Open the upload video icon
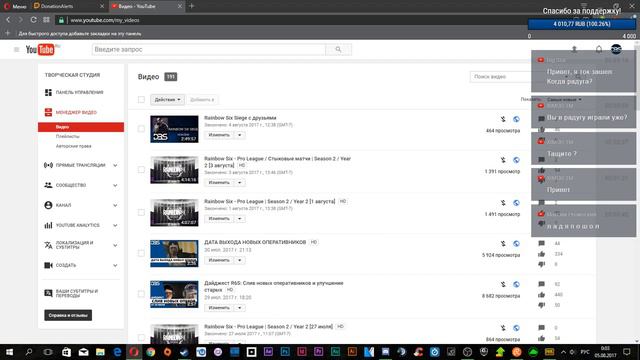Screen dimensions: 640x360 574,49
